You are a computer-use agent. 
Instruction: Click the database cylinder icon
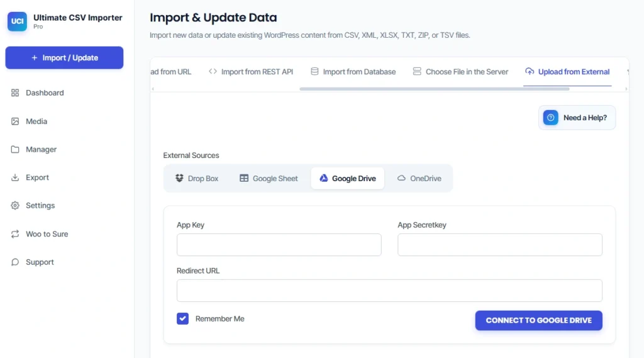[x=314, y=72]
